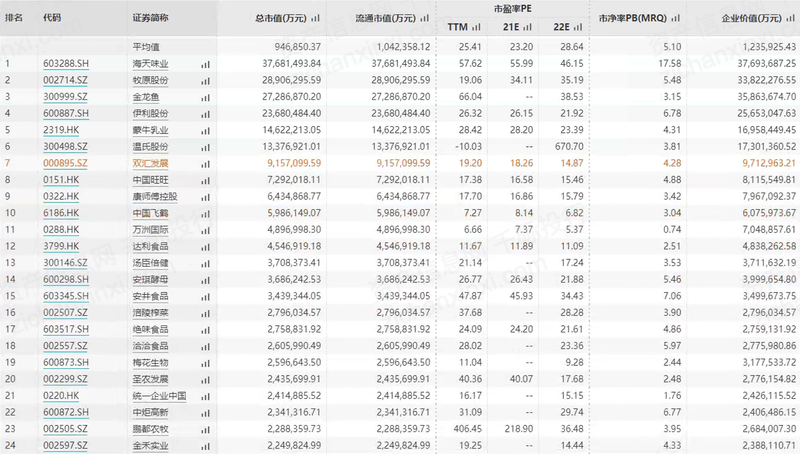Open chart icon beside 安井食品

pyautogui.click(x=205, y=297)
